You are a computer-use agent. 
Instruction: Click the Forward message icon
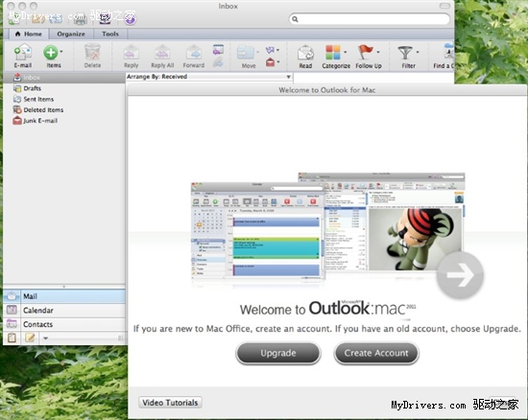(x=194, y=53)
